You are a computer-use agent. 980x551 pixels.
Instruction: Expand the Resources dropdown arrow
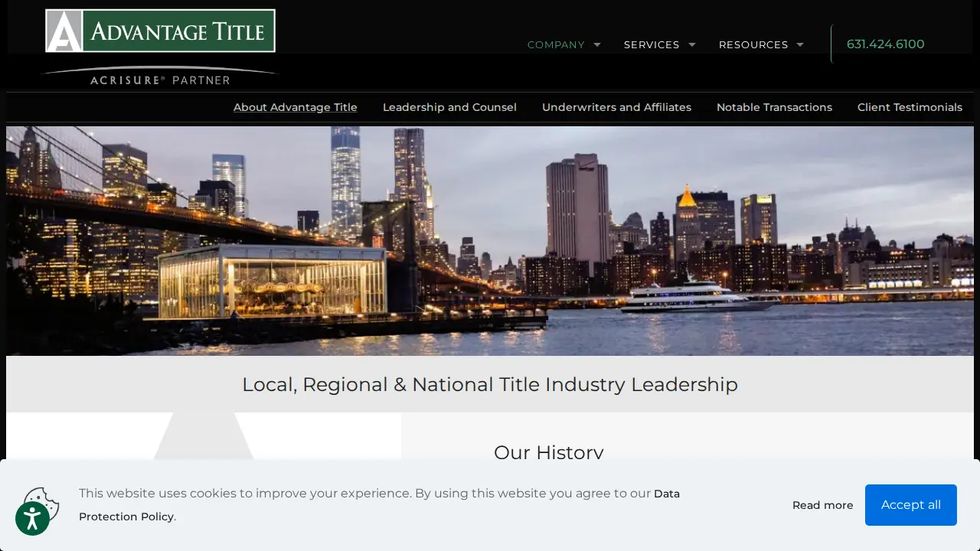click(x=800, y=44)
